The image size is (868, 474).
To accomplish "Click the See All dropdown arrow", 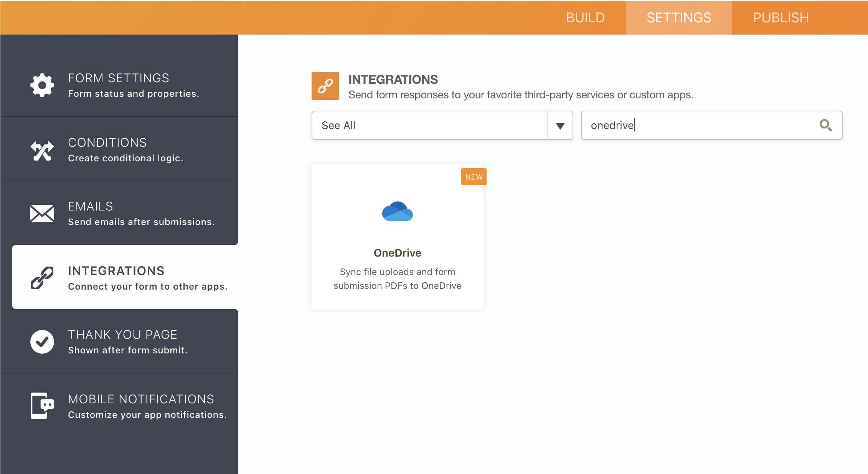I will (560, 126).
